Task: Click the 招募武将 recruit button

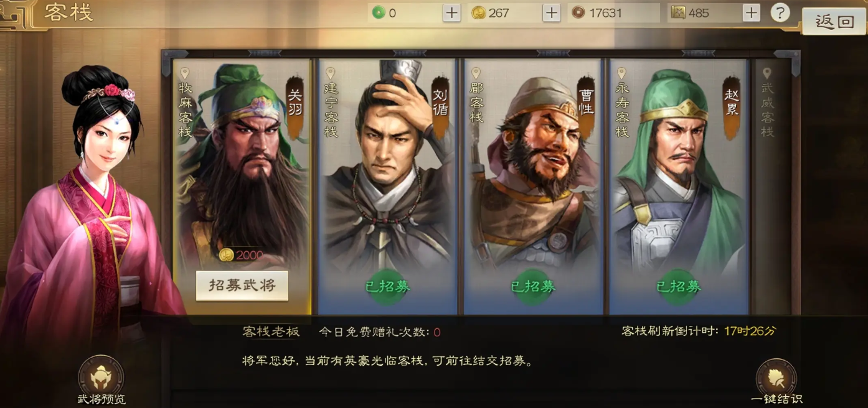Action: tap(242, 285)
